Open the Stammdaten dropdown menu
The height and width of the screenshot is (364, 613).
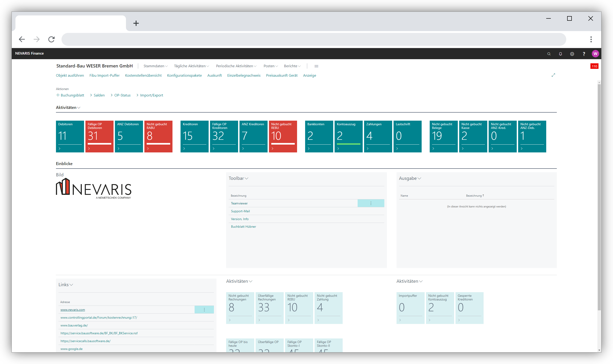pos(155,66)
